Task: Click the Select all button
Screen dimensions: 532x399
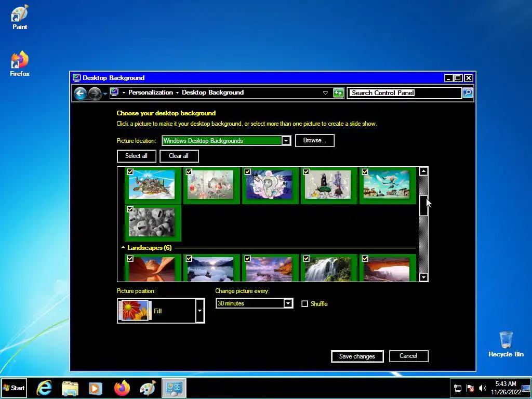Action: pos(137,156)
